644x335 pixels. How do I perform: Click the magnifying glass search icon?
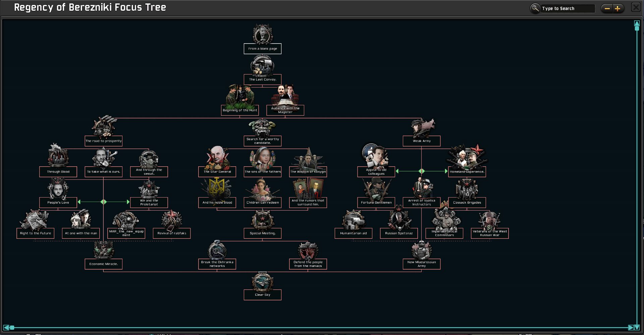click(535, 8)
